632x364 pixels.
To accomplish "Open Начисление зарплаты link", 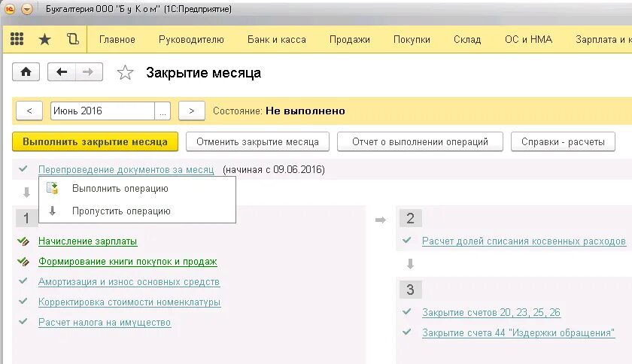I will pos(88,241).
